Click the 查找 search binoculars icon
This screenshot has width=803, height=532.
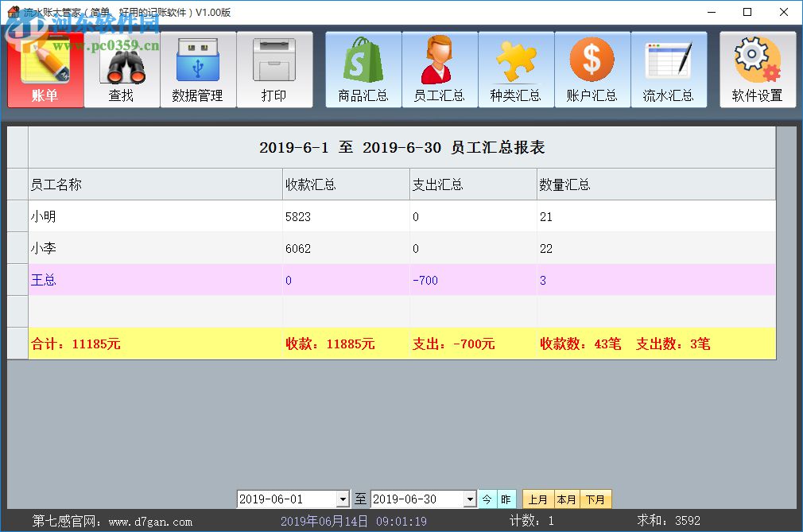tap(122, 69)
